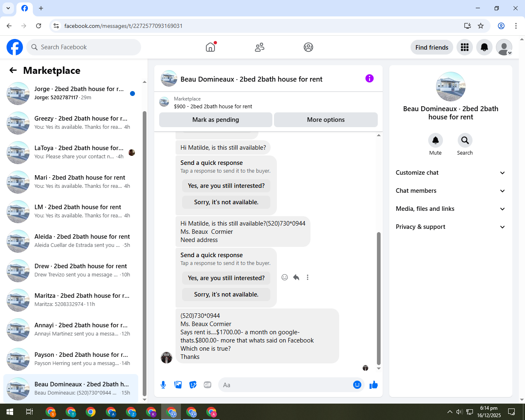
Task: Attach a file with the photo icon
Action: coord(178,385)
